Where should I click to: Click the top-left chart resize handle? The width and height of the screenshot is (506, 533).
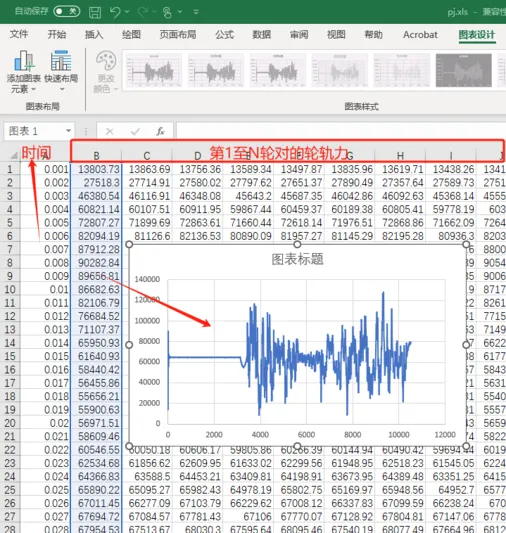pos(129,244)
